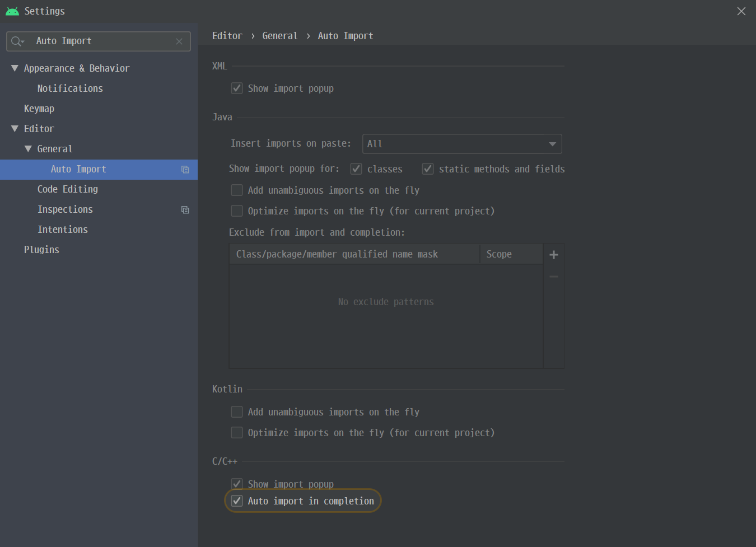The width and height of the screenshot is (756, 547).
Task: Click Editor in the breadcrumb path
Action: 227,36
